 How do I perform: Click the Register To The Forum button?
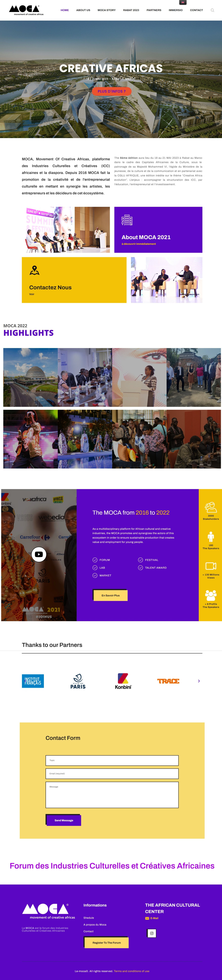[106, 943]
